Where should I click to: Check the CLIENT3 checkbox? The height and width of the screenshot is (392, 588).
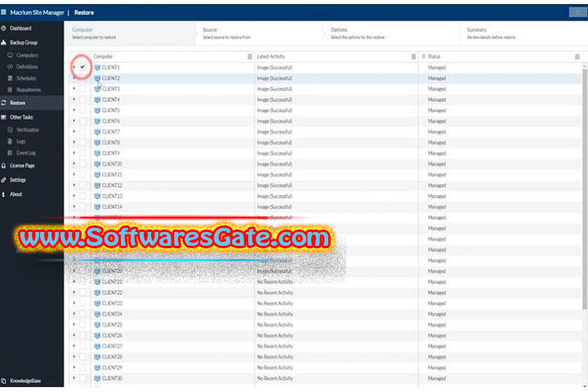tap(82, 89)
